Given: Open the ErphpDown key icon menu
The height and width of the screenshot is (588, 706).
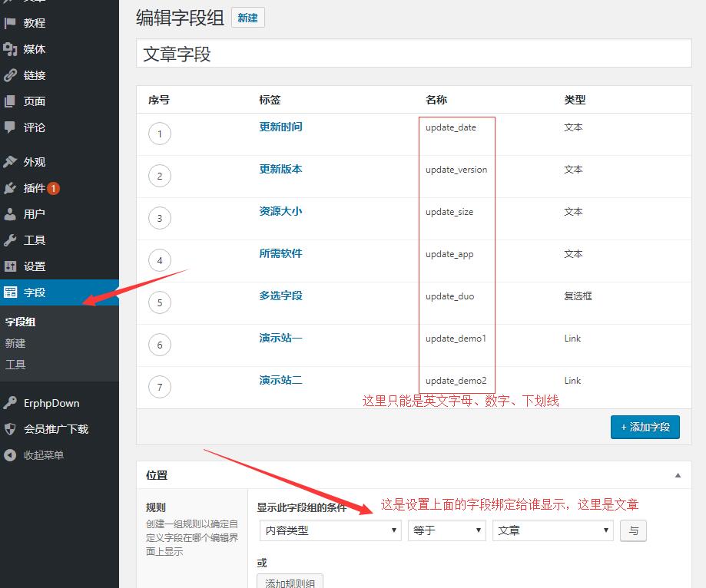Looking at the screenshot, I should coord(10,403).
